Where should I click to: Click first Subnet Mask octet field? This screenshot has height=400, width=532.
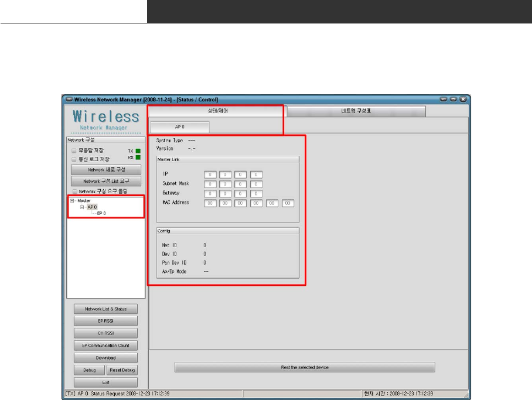210,184
